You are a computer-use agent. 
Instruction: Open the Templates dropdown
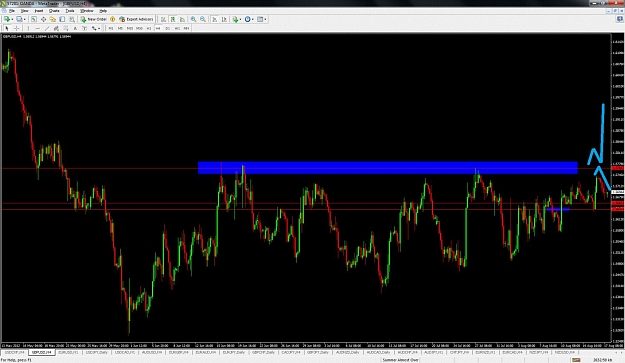coord(261,19)
